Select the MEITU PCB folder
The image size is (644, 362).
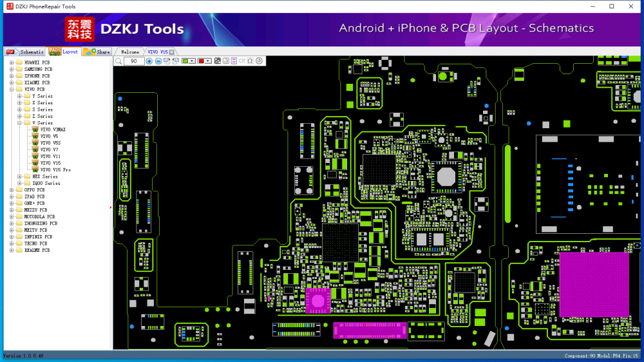(35, 230)
